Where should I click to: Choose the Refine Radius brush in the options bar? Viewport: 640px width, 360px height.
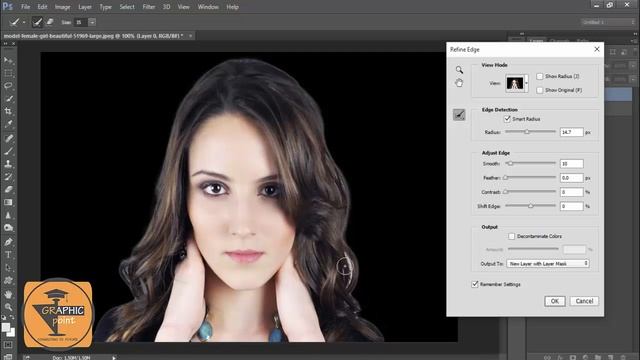[37, 22]
